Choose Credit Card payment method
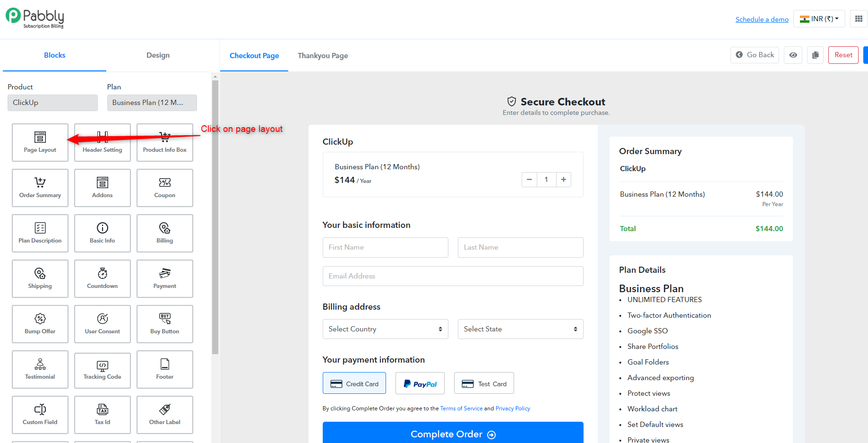868x443 pixels. pyautogui.click(x=354, y=383)
